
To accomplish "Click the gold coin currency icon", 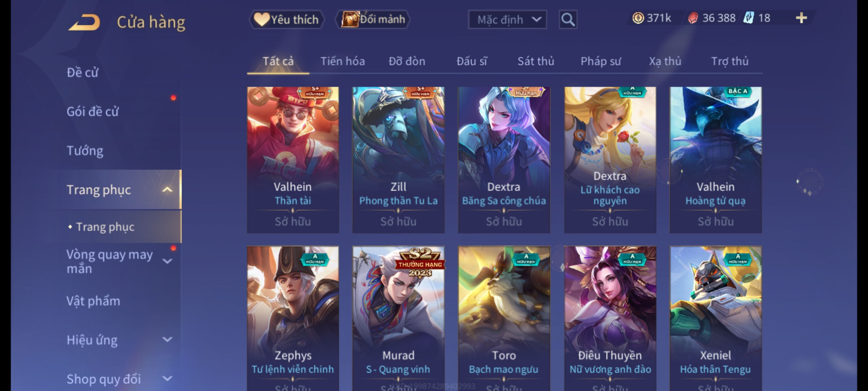I will [x=638, y=18].
